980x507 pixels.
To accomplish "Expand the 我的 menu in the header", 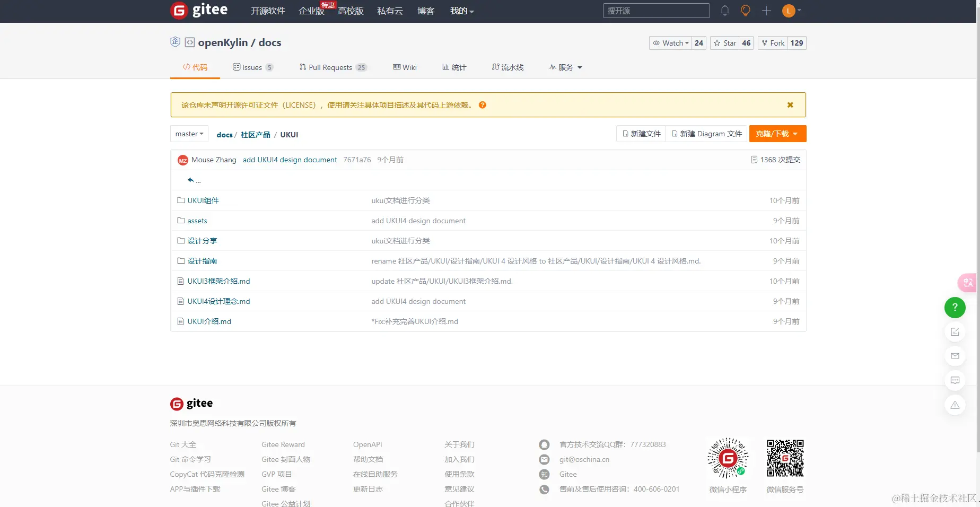I will pyautogui.click(x=462, y=11).
